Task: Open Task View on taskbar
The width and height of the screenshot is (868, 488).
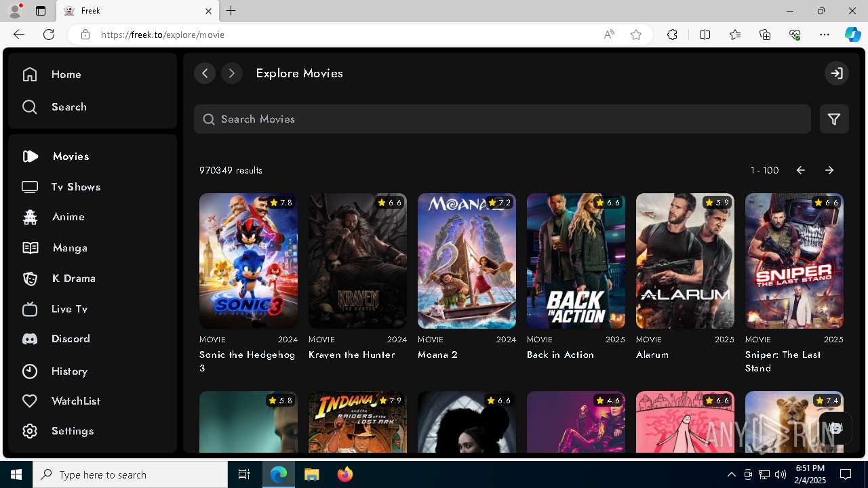Action: [x=244, y=474]
